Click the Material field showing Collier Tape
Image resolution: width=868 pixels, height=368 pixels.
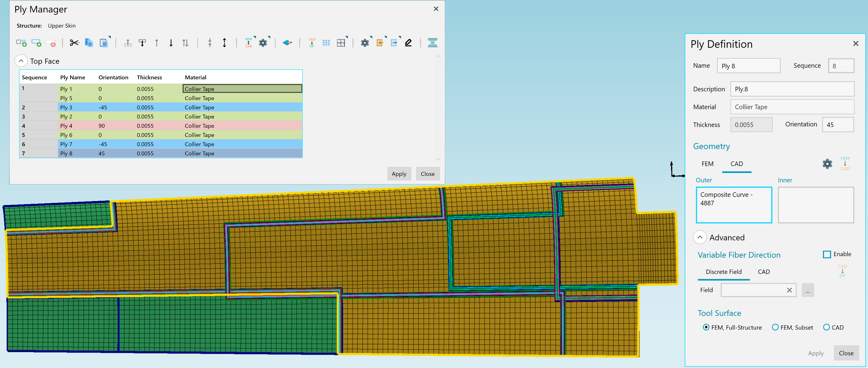coord(792,107)
